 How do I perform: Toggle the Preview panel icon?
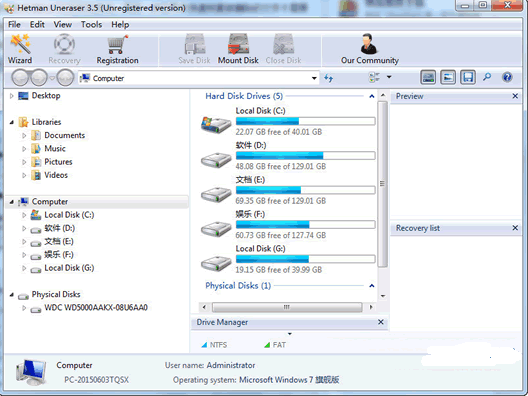tap(448, 77)
